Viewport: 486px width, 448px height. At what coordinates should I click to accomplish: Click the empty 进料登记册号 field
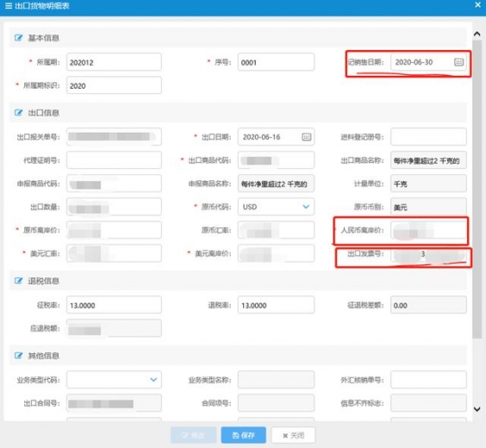428,137
